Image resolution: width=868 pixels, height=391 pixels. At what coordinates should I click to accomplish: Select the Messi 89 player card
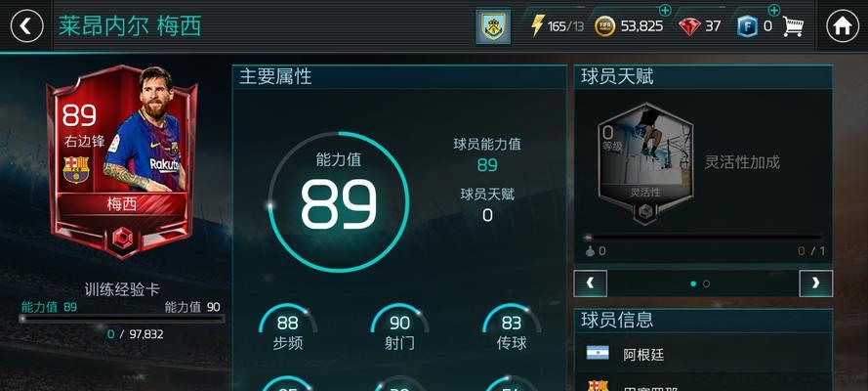[122, 161]
